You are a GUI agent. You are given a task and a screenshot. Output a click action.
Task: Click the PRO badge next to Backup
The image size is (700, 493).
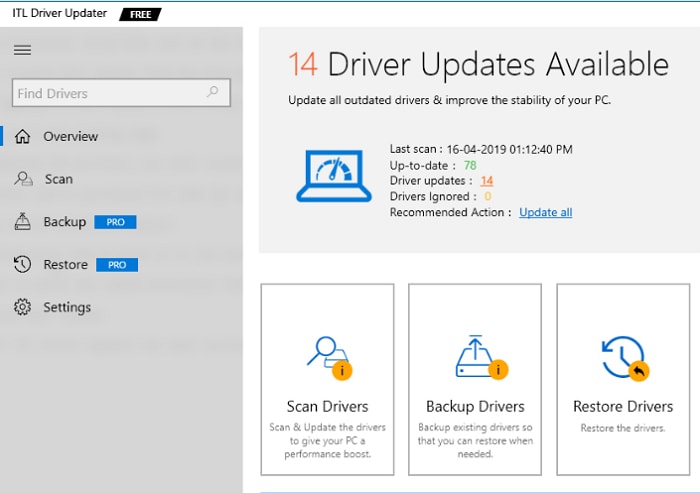[x=115, y=222]
